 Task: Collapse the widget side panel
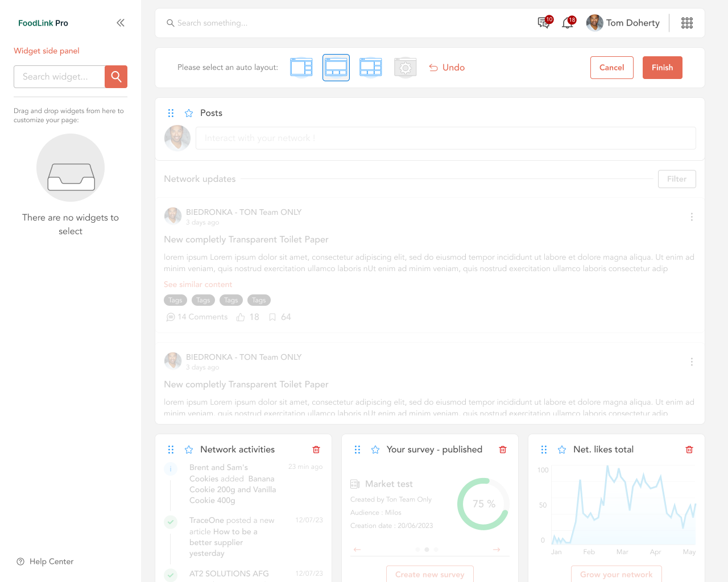pyautogui.click(x=121, y=23)
